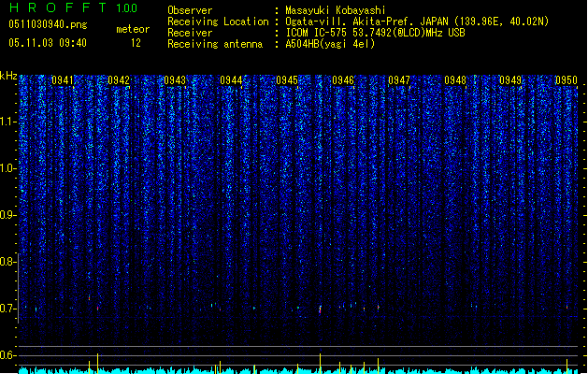Image resolution: width=588 pixels, height=374 pixels.
Task: Click the 0.8 kHz axis label
Action: pyautogui.click(x=7, y=262)
